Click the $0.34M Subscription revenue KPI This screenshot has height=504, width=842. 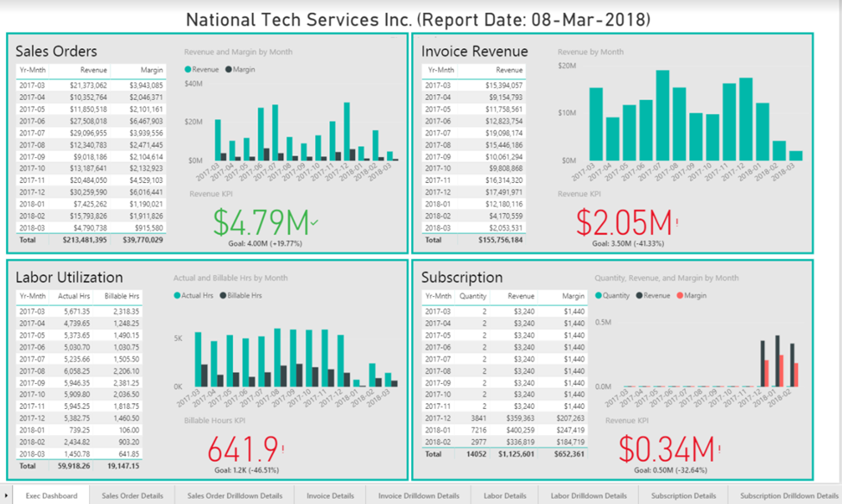(x=667, y=450)
